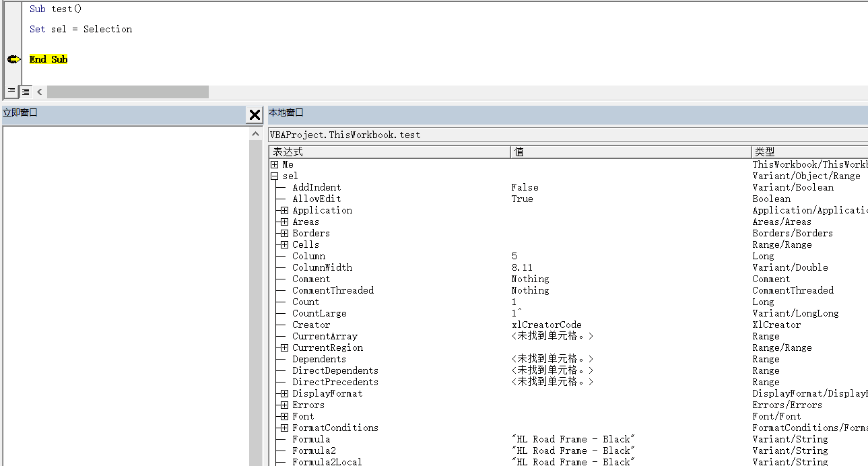Switch code pane to Full Module View
Image resolution: width=868 pixels, height=466 pixels.
(x=25, y=91)
